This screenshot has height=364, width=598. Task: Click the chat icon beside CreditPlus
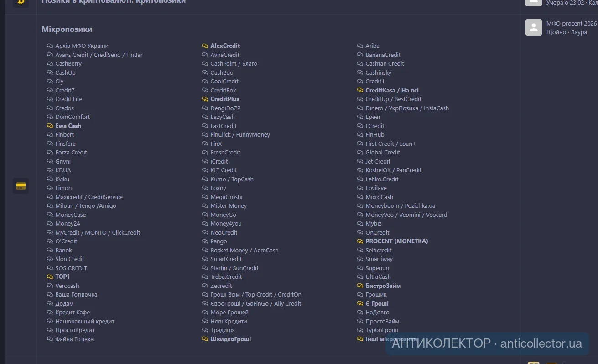coord(205,99)
